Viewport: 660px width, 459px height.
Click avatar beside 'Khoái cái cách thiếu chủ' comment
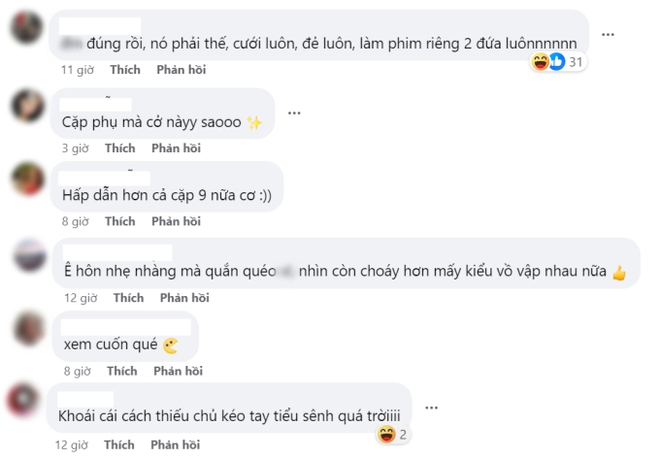coord(26,402)
